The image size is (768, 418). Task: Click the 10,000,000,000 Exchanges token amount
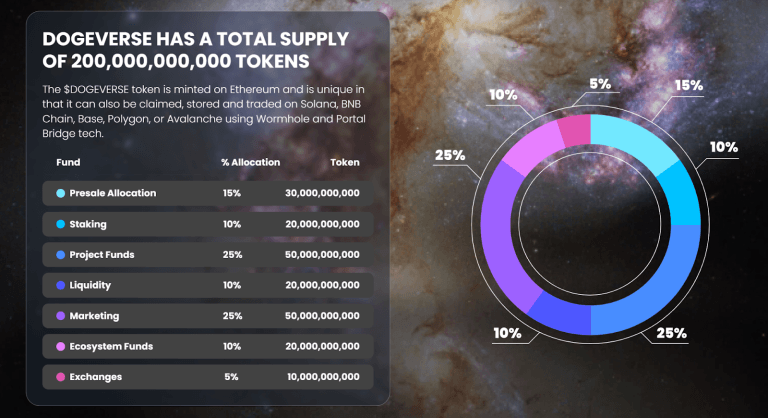[321, 377]
